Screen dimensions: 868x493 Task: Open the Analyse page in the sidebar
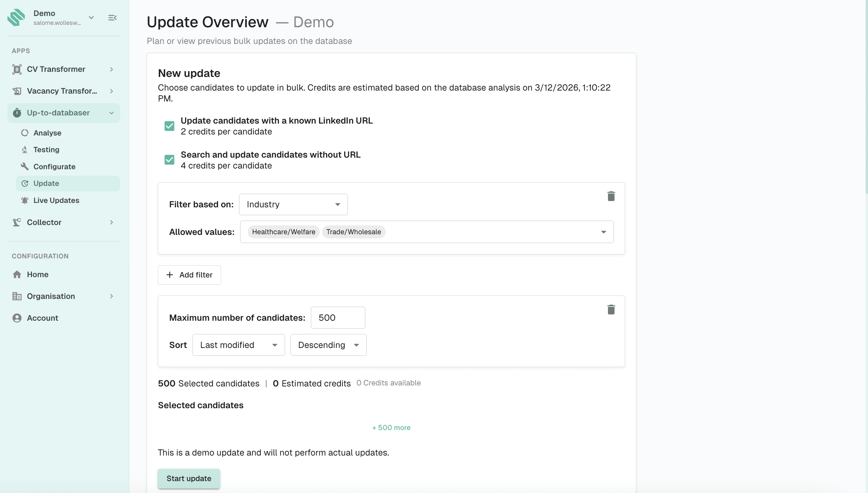click(x=47, y=133)
